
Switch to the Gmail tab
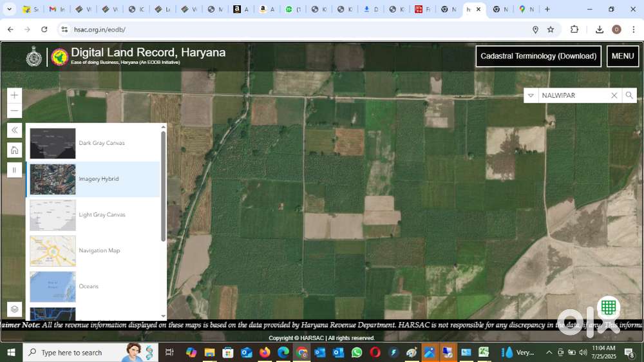[x=57, y=9]
